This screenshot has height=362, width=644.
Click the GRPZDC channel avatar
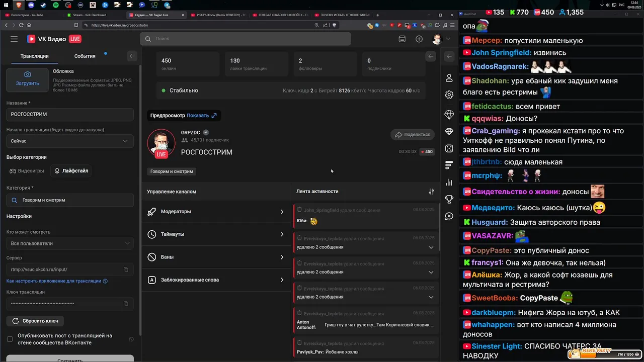(161, 143)
